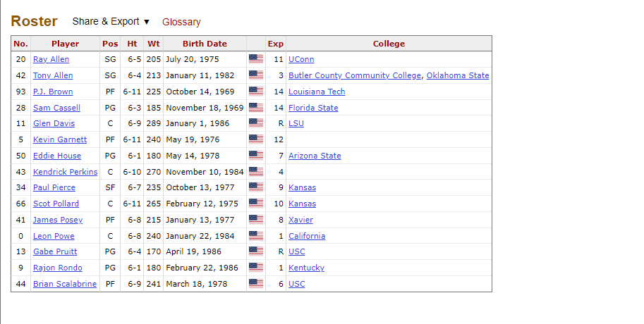Viewport: 644px width, 324px height.
Task: Open Kendrick Perkins's player page
Action: click(66, 172)
